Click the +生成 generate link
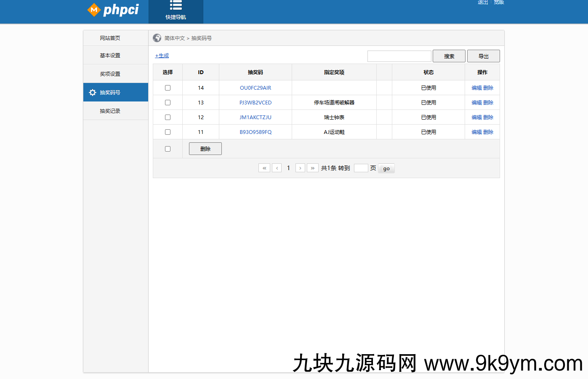This screenshot has height=379, width=588. coord(162,55)
